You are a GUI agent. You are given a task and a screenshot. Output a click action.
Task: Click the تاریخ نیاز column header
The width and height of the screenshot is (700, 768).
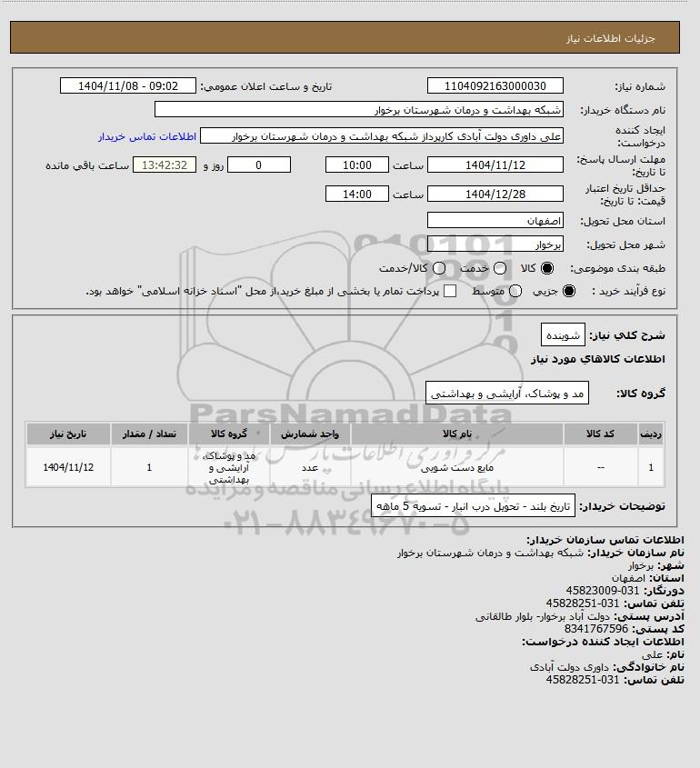pos(68,434)
